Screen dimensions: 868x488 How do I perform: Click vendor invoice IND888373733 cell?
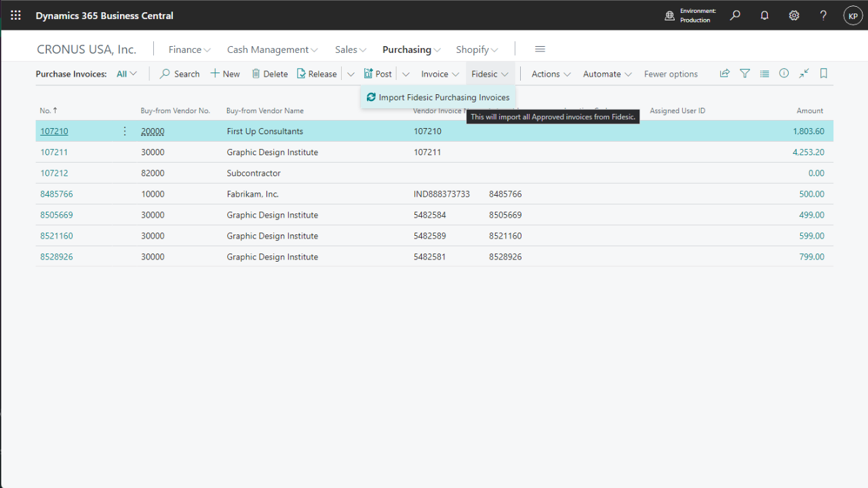point(441,195)
